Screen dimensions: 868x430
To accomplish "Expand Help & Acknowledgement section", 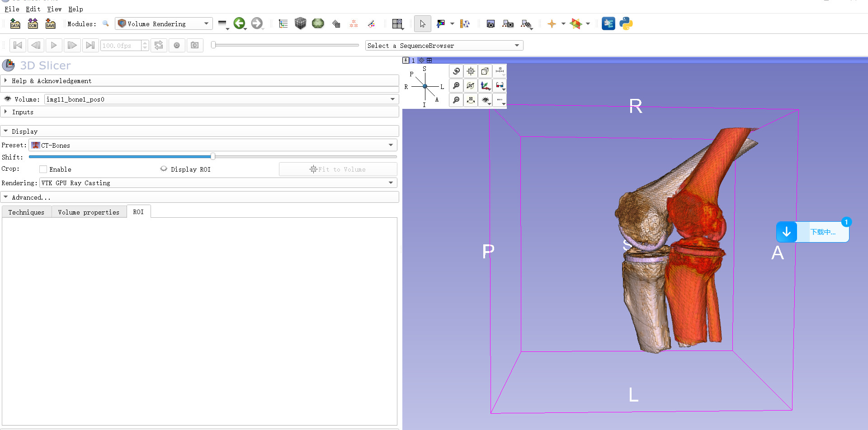I will point(199,81).
